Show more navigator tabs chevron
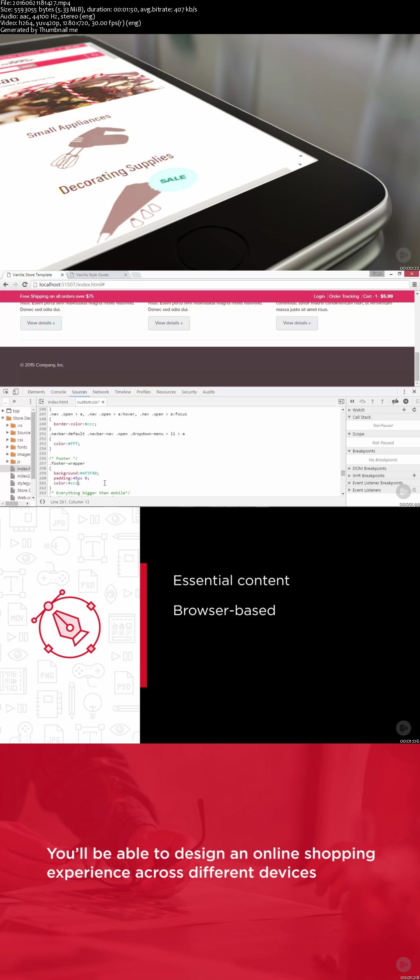 click(14, 402)
